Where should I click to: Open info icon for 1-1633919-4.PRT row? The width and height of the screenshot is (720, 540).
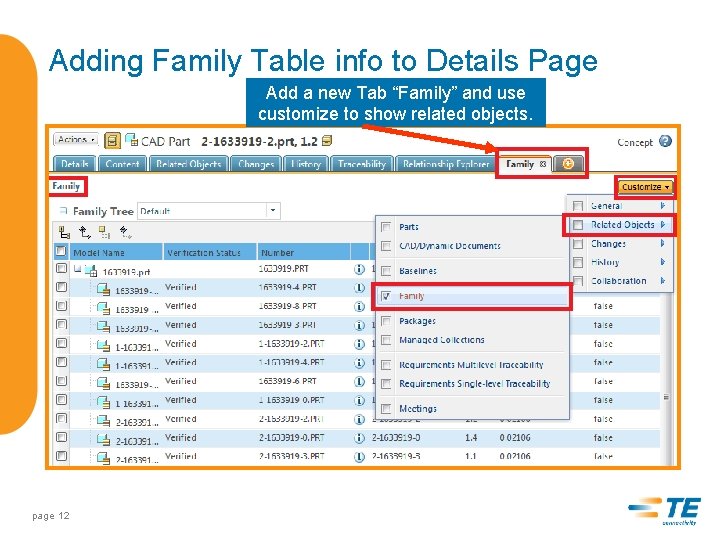pos(359,363)
